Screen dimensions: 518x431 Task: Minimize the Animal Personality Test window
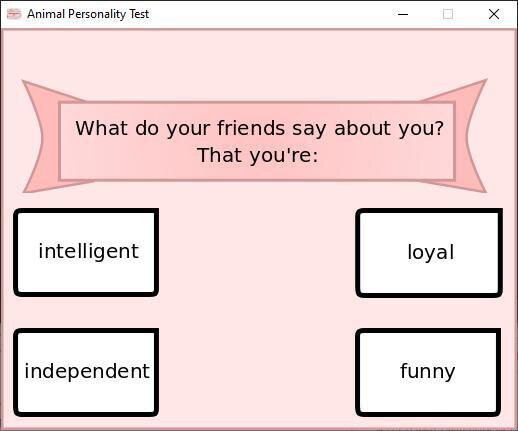(x=403, y=14)
